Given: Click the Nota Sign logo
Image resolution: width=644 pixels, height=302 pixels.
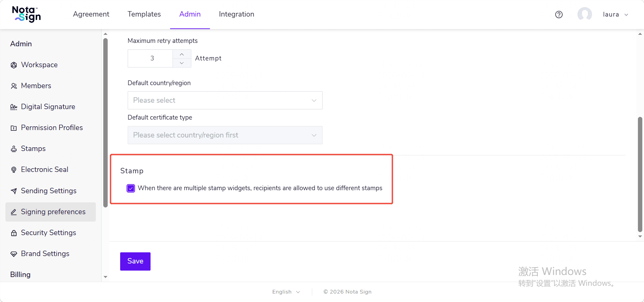Looking at the screenshot, I should [26, 14].
